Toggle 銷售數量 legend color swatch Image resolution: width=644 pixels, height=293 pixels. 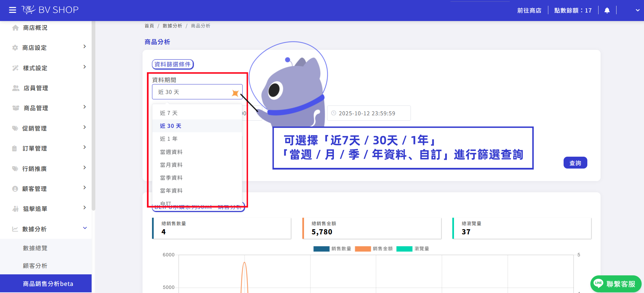coord(321,249)
